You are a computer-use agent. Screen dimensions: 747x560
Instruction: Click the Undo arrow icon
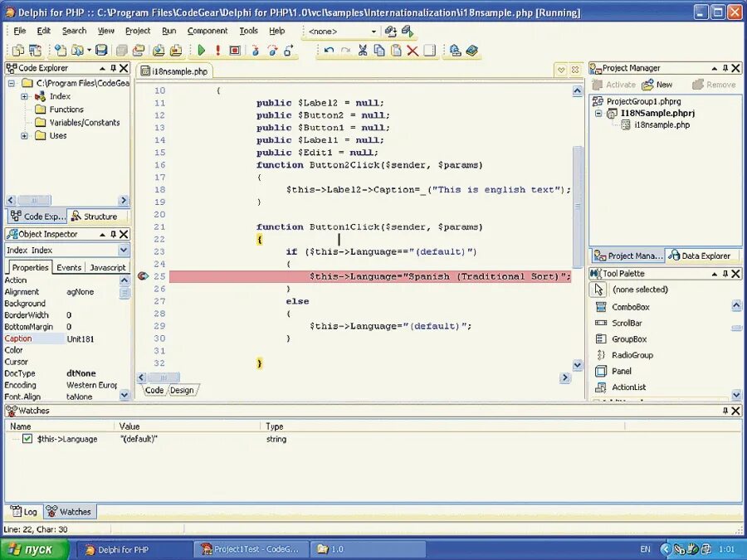tap(329, 50)
